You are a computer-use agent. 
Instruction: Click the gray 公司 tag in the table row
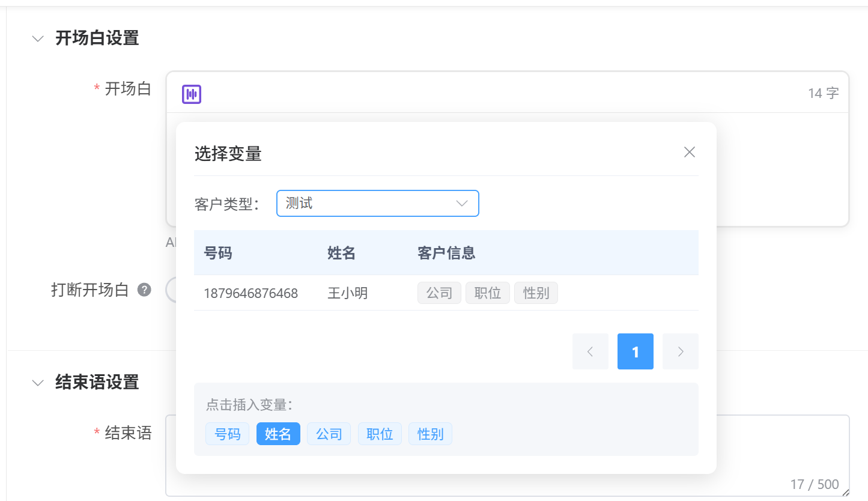(x=439, y=293)
